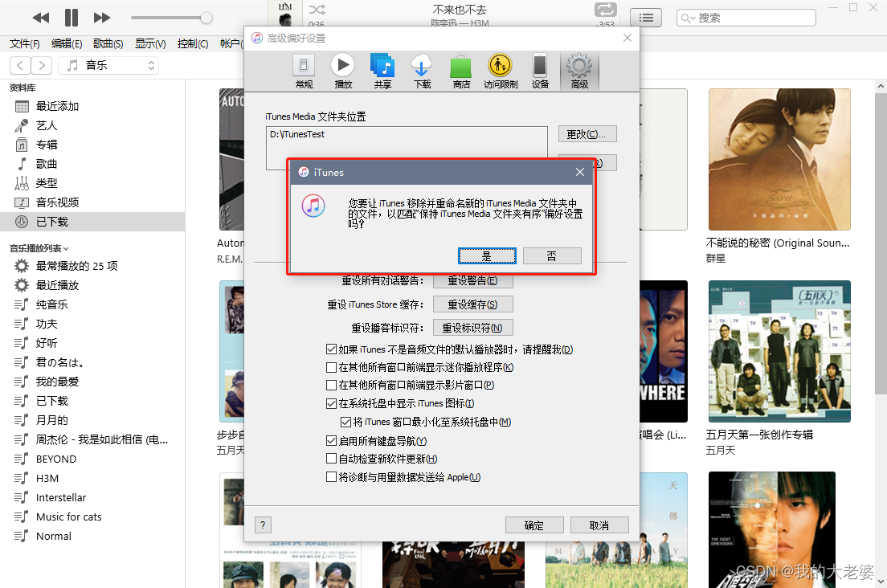Close the iTunes confirmation dialog
Image resolution: width=887 pixels, height=588 pixels.
(580, 172)
